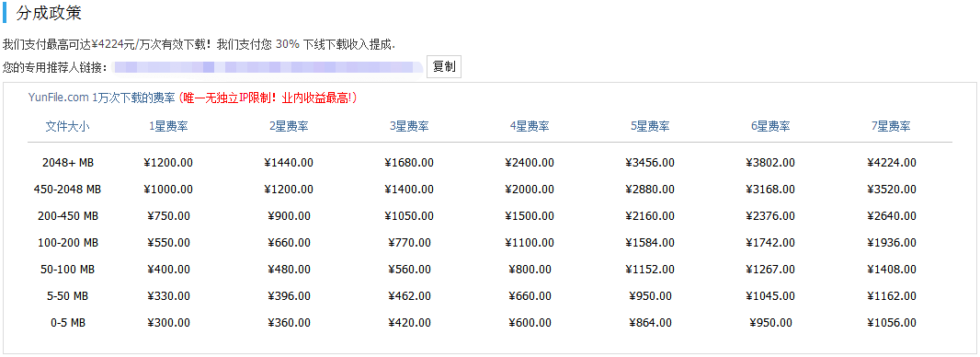Click the ¥1000.00 rate cell

coord(168,190)
